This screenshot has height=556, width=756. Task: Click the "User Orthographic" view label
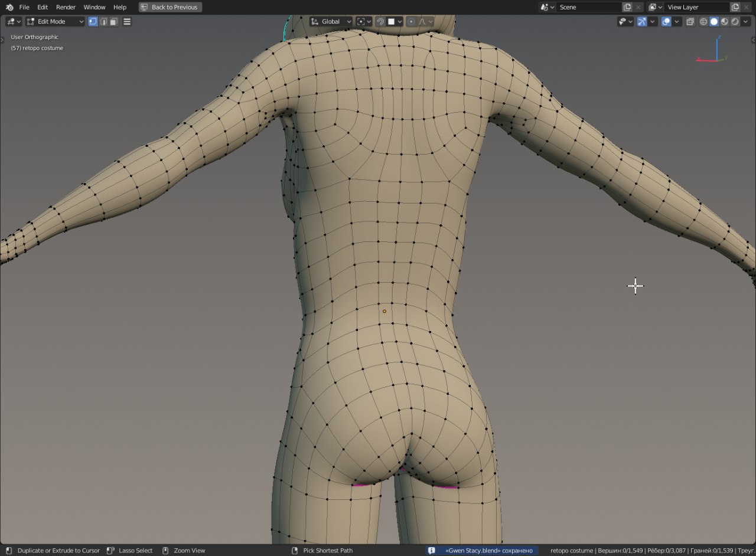click(x=35, y=37)
